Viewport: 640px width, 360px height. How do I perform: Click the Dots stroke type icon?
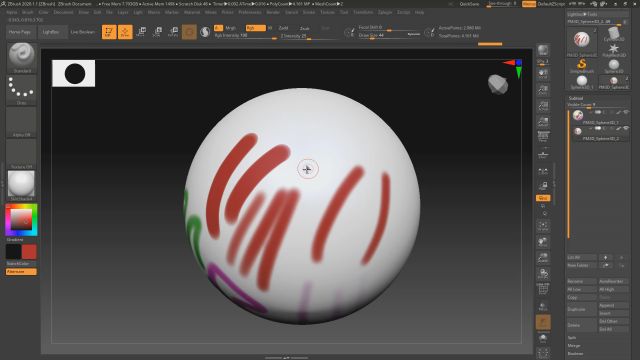pos(21,90)
